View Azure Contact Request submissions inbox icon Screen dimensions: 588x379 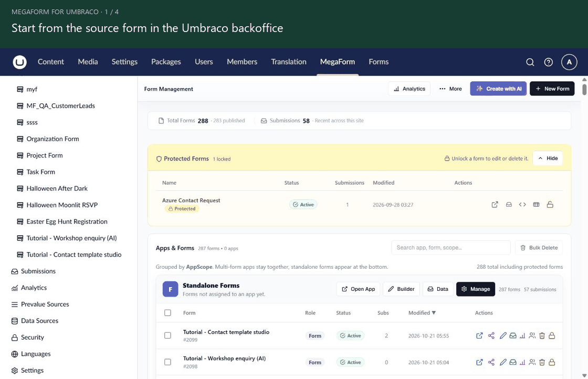(509, 204)
